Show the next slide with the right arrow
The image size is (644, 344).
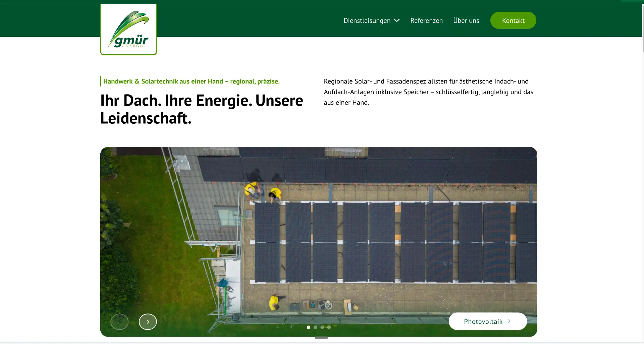point(148,322)
